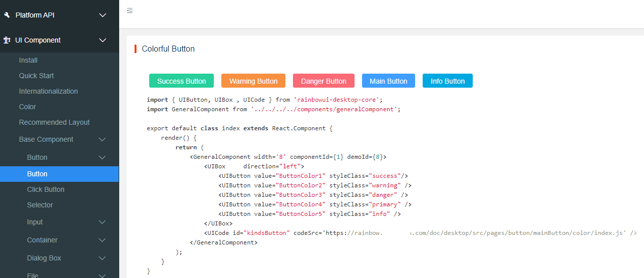Open the Install page
The height and width of the screenshot is (278, 644).
[x=28, y=60]
